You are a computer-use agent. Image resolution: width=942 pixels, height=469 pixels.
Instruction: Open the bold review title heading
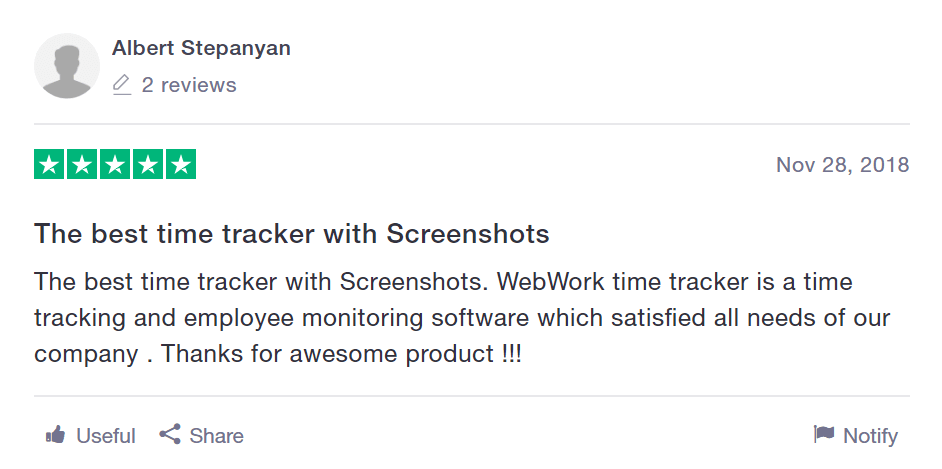click(x=292, y=234)
